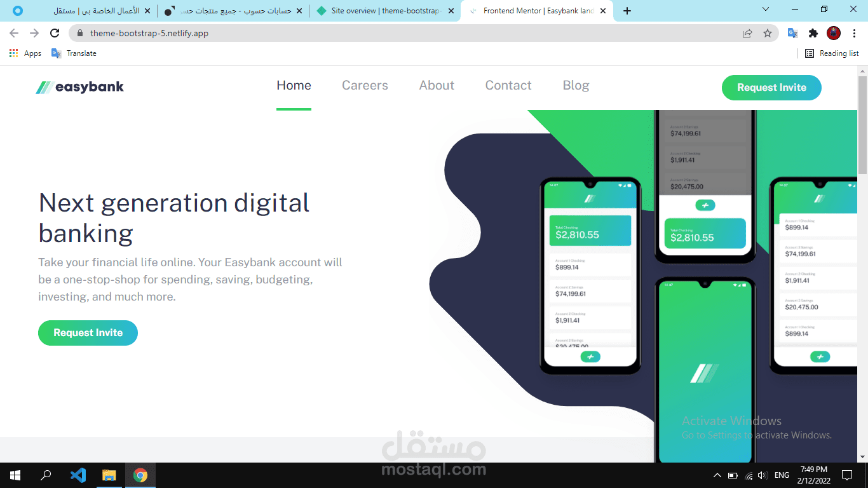Open the Chrome three-dot menu
The height and width of the screenshot is (488, 868).
pos(853,33)
